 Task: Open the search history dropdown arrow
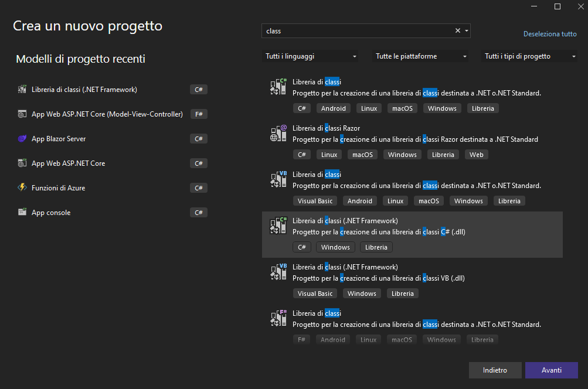(x=467, y=30)
